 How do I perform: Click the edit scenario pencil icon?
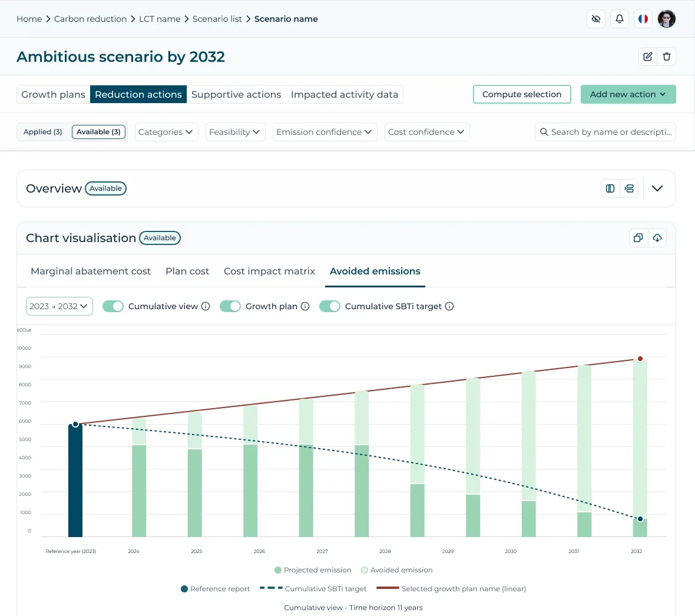click(x=647, y=57)
